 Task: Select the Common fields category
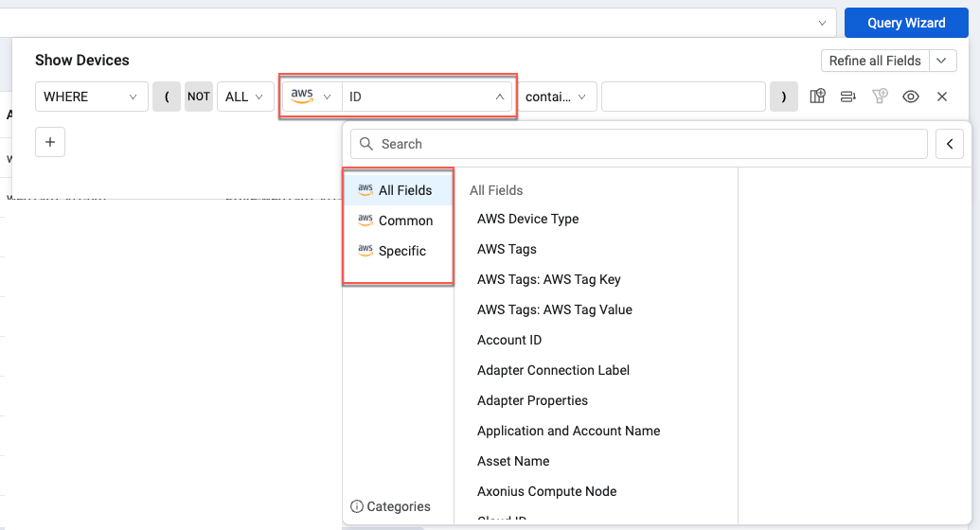tap(398, 221)
